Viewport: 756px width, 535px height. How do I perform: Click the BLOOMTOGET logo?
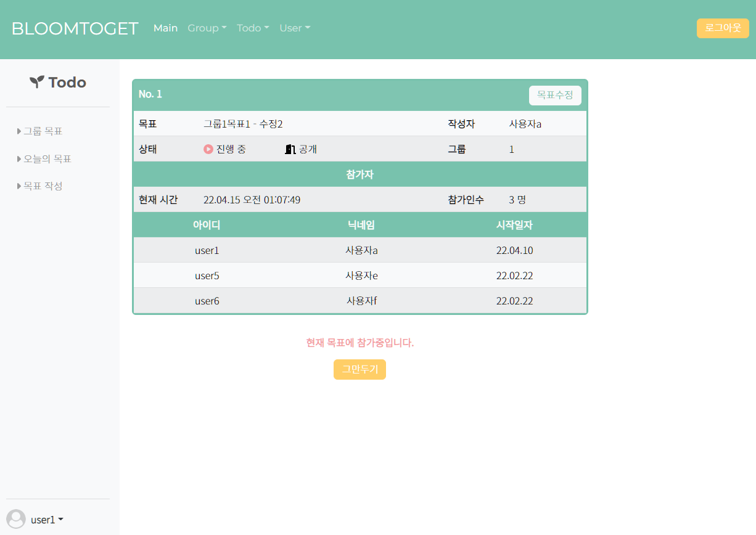(75, 28)
